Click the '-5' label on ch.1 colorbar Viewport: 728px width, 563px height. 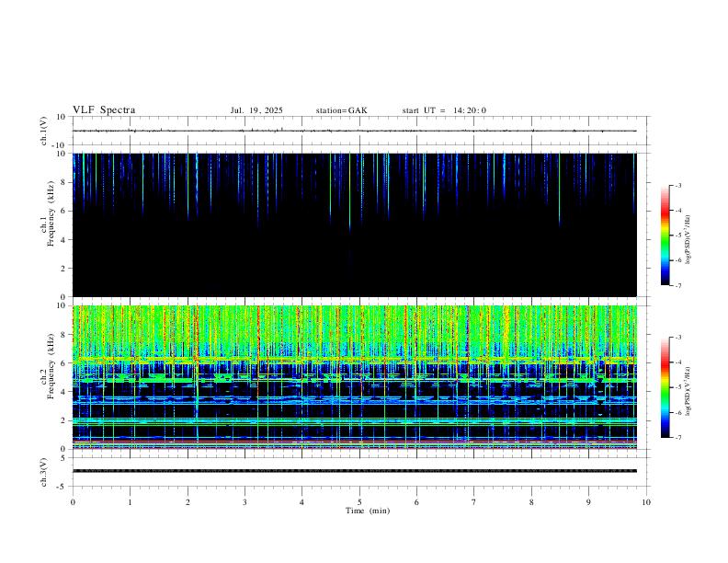[x=677, y=236]
